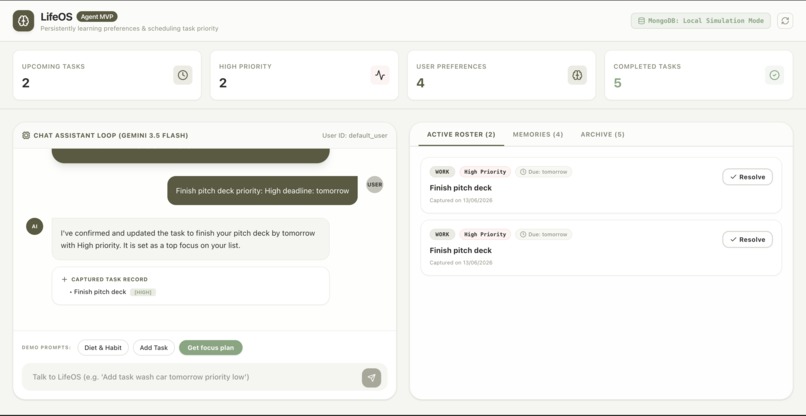806x416 pixels.
Task: Resolve the first Finish pitch deck task
Action: coord(747,177)
